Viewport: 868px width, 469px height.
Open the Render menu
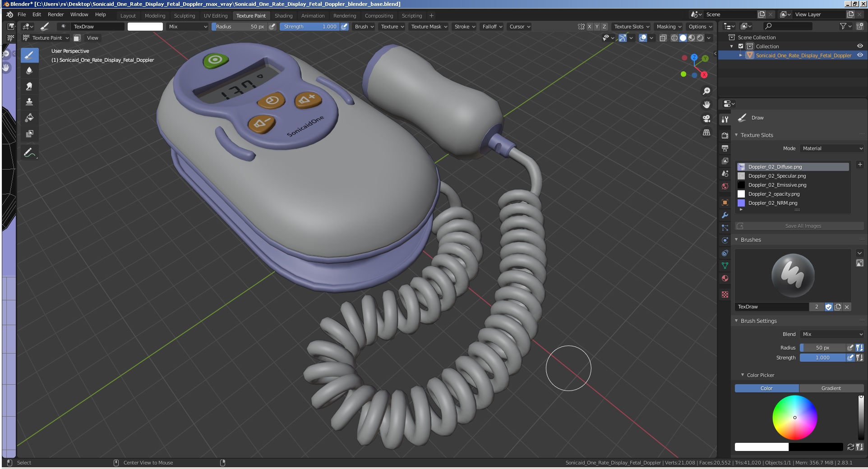(x=56, y=14)
